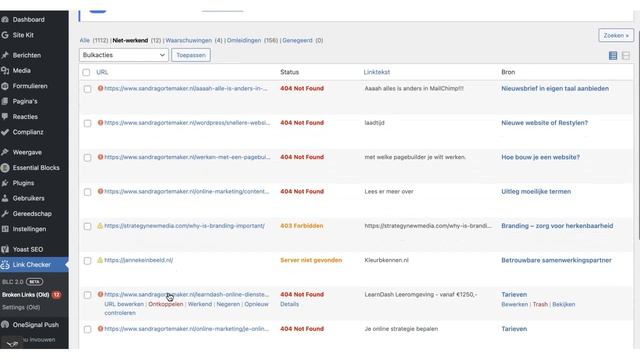This screenshot has width=640, height=360.
Task: Open source Hoe bouw je een website?
Action: point(540,157)
